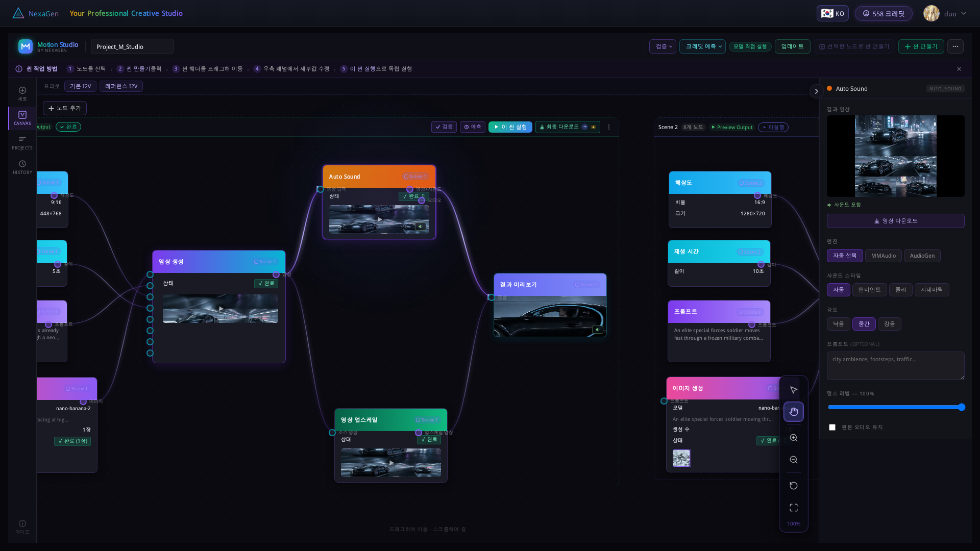This screenshot has height=551, width=980.
Task: Click the speaker icon on Auto Sound preview
Action: point(421,227)
